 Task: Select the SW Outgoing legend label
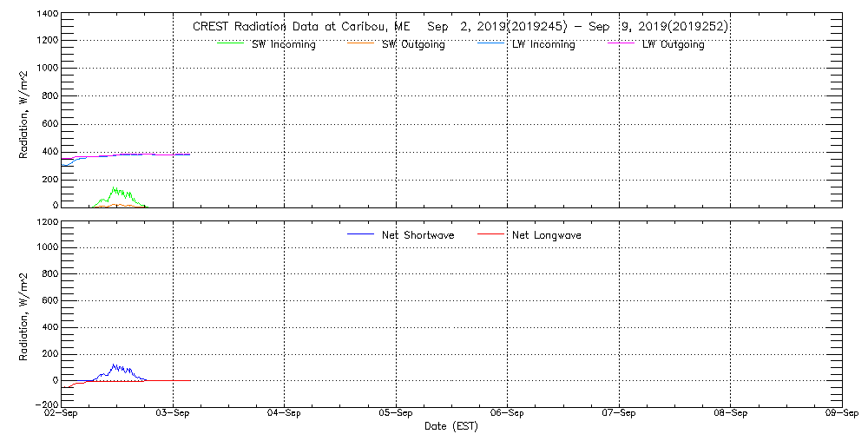point(413,45)
